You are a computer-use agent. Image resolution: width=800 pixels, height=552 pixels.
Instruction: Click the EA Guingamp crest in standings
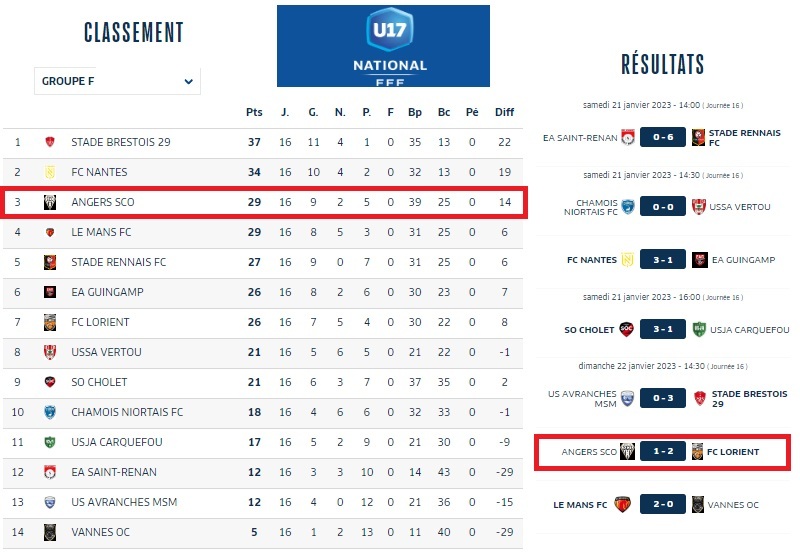(49, 292)
